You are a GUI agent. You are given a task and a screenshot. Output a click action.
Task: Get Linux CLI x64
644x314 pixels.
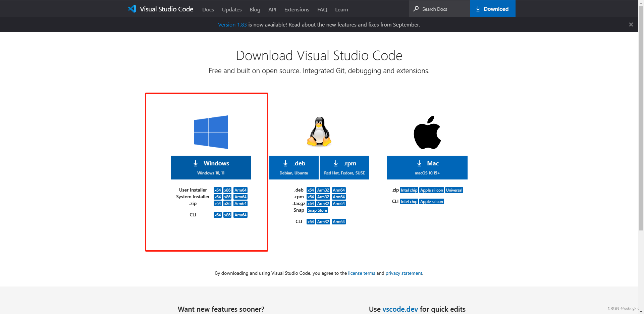pyautogui.click(x=311, y=222)
